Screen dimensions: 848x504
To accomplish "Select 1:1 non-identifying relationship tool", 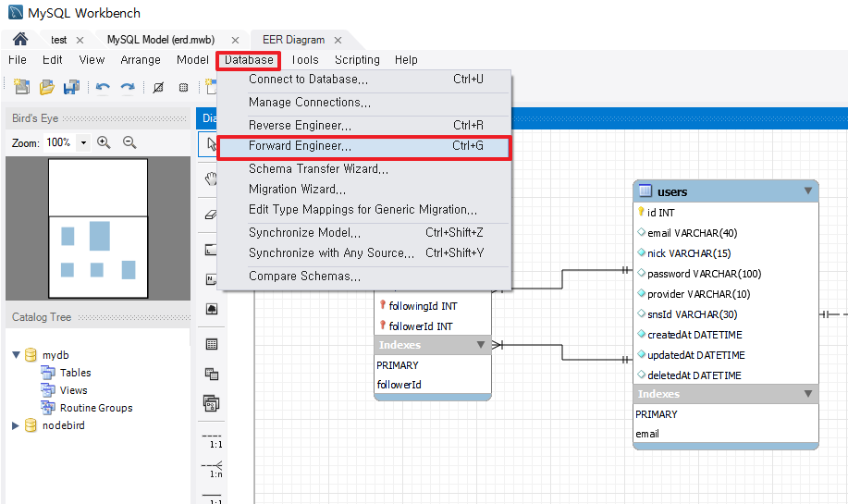I will point(212,441).
